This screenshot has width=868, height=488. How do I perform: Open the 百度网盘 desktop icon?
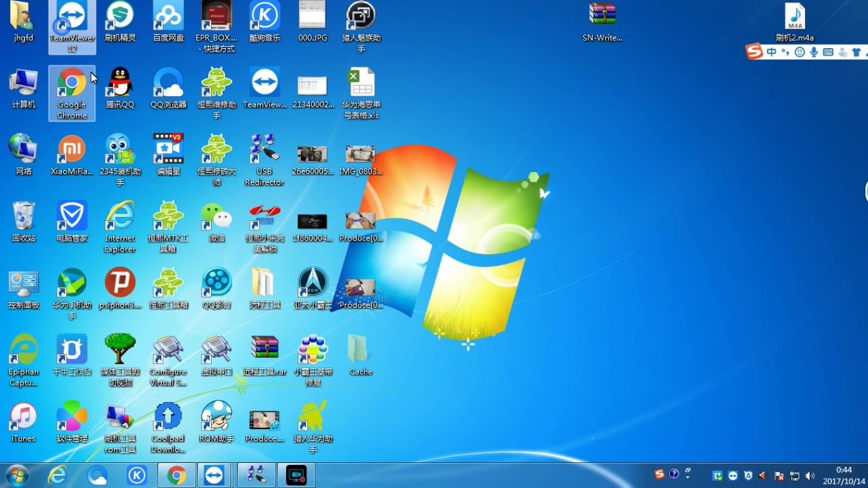(x=168, y=22)
